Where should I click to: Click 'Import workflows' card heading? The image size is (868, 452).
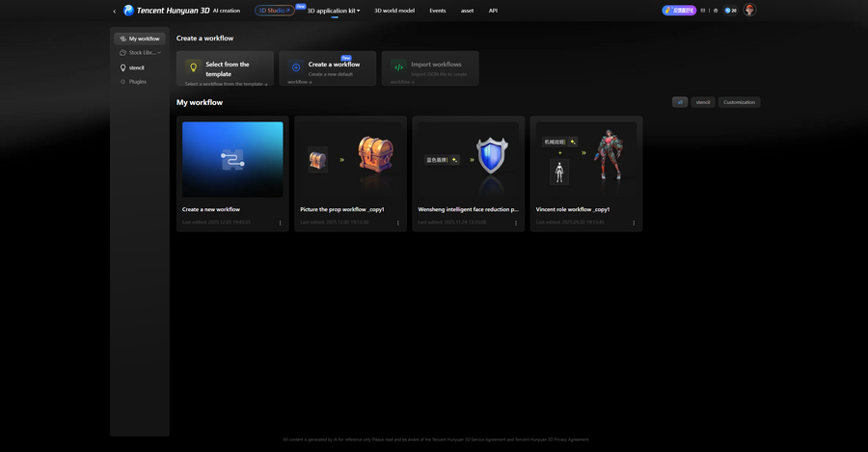[x=436, y=65]
